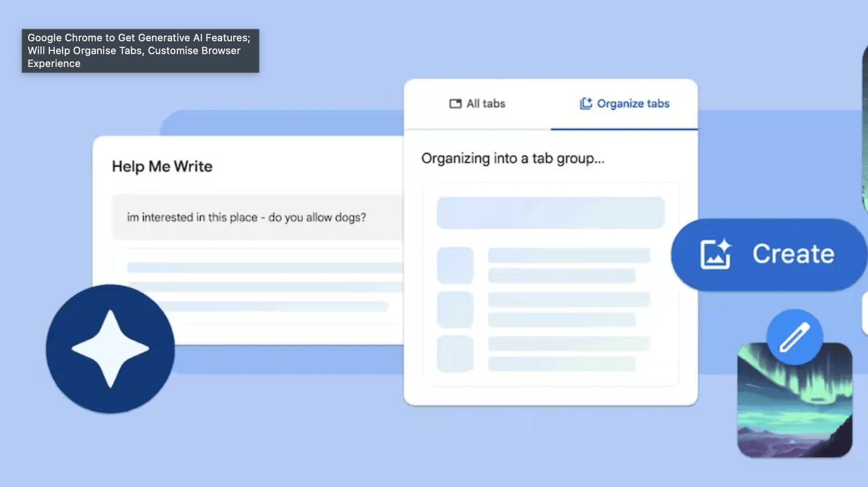
Task: Click the image sparkle icon inside Create
Action: [x=716, y=254]
